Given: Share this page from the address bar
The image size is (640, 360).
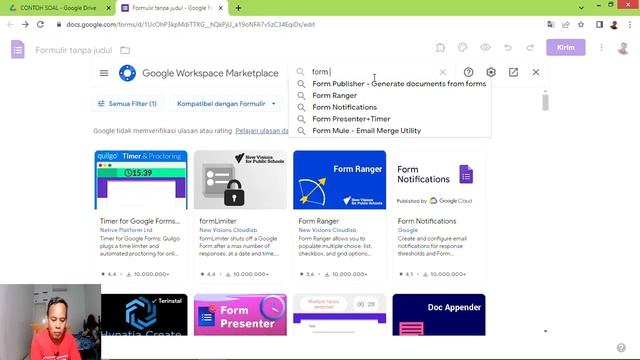Looking at the screenshot, I should point(566,24).
